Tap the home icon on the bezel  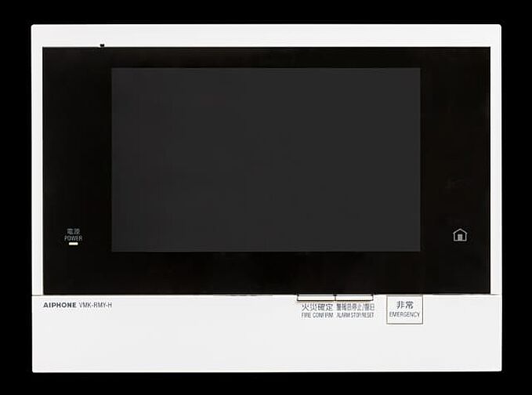460,235
